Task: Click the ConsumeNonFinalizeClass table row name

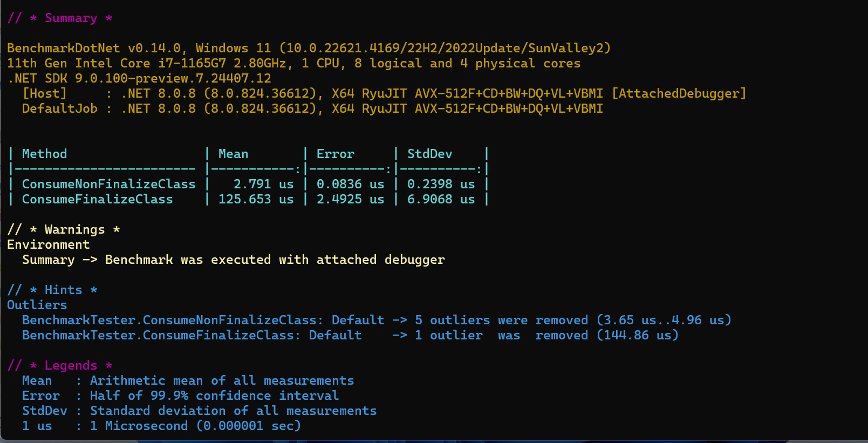Action: [108, 185]
